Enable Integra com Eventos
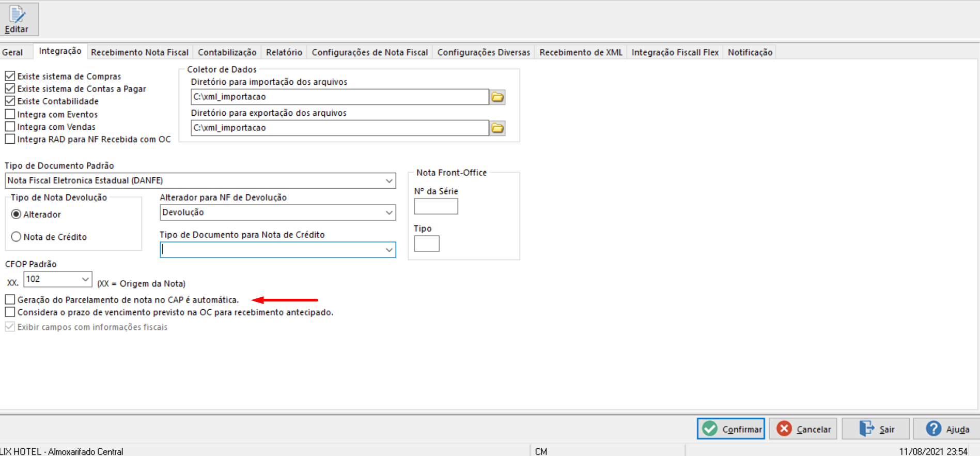The height and width of the screenshot is (456, 980). [10, 114]
